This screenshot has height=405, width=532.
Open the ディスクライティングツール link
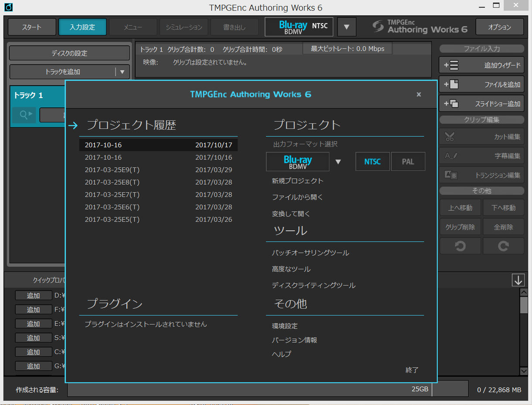point(314,285)
